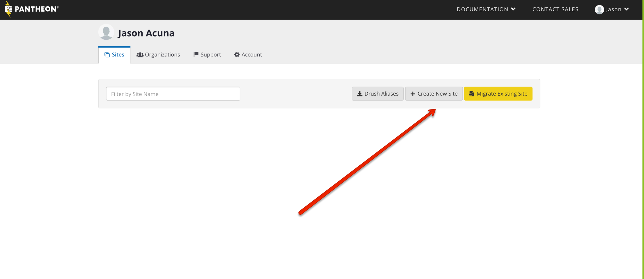The width and height of the screenshot is (644, 279).
Task: Focus the Filter by Site Name field
Action: point(173,94)
